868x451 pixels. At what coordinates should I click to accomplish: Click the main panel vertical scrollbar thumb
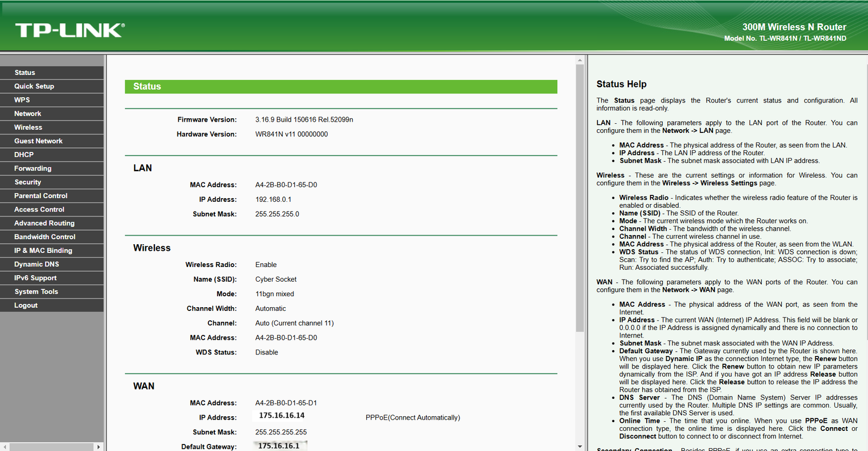[580, 198]
